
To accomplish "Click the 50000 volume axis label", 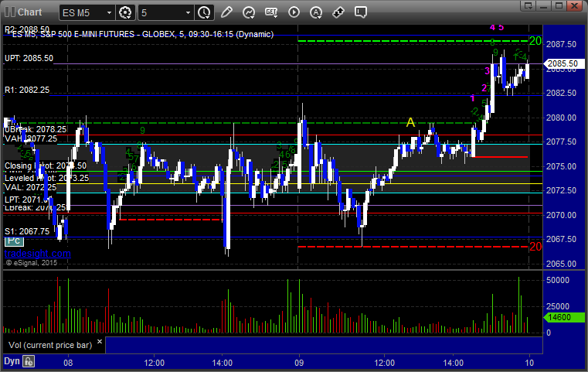I will (x=558, y=281).
